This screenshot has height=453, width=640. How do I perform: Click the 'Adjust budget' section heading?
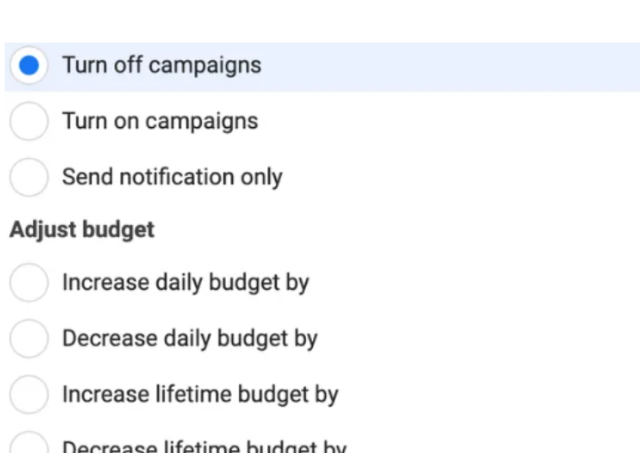click(82, 230)
